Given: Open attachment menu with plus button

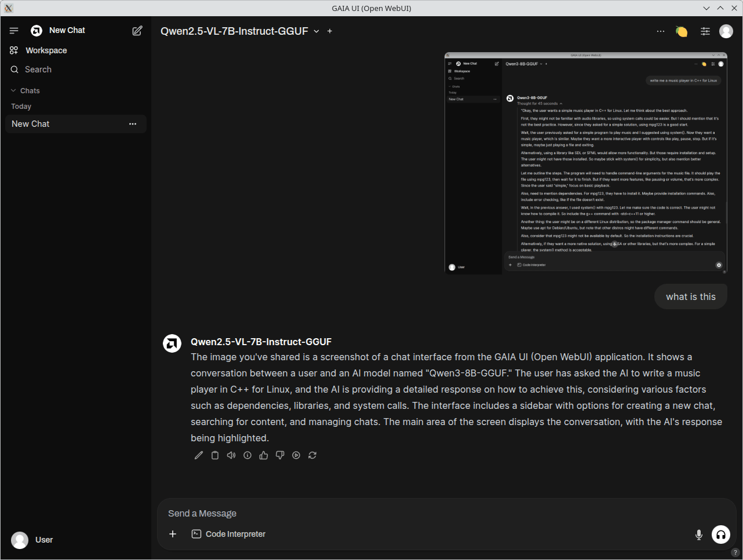Looking at the screenshot, I should coord(173,534).
